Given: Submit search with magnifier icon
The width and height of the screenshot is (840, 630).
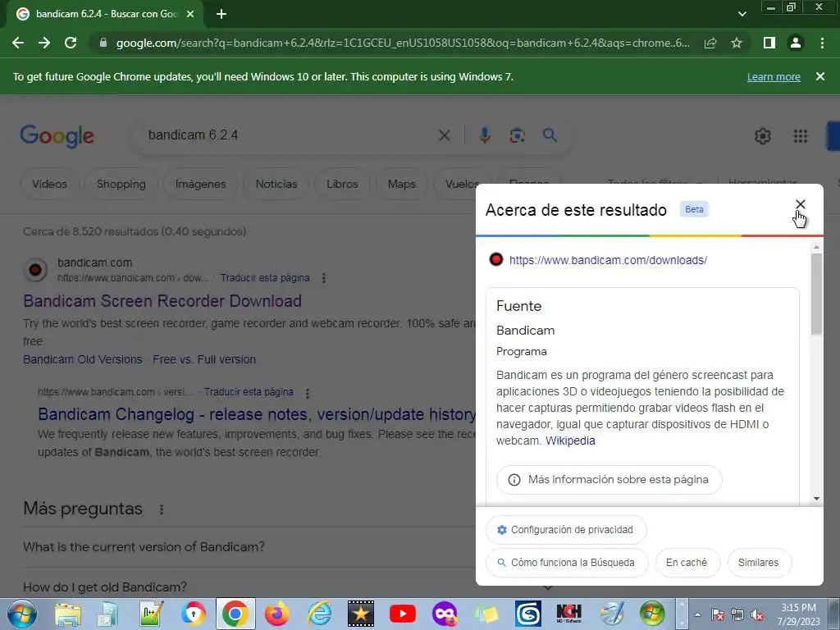Looking at the screenshot, I should click(550, 135).
